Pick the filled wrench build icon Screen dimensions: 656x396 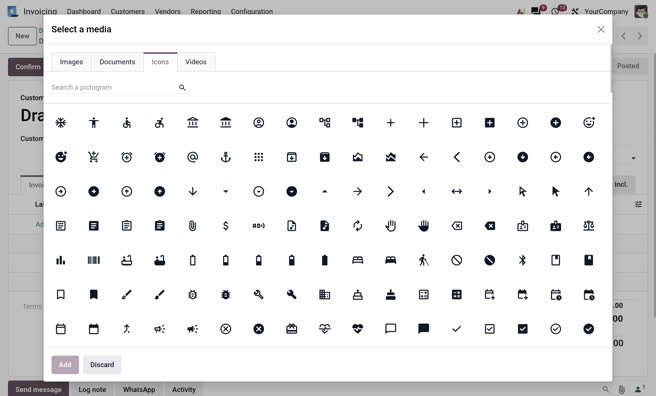click(x=292, y=294)
